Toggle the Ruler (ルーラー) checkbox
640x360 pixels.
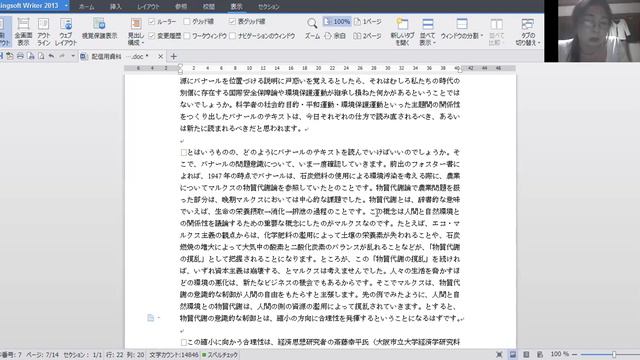(162, 22)
